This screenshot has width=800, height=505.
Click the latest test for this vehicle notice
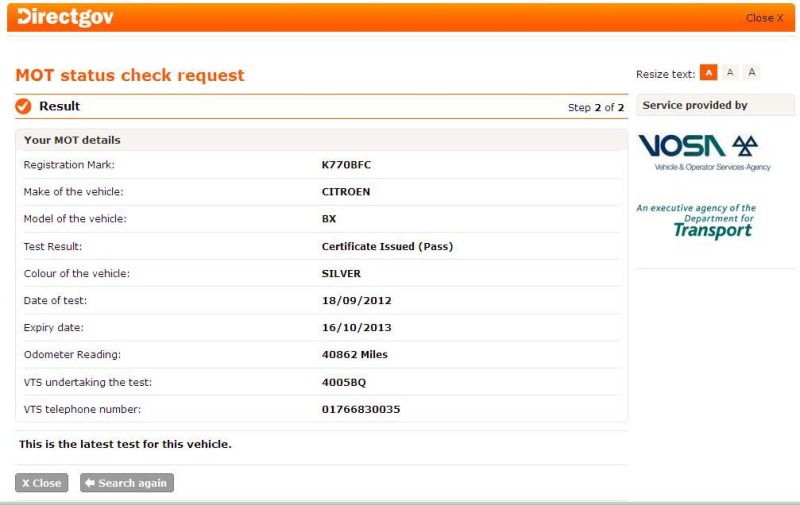pos(125,444)
